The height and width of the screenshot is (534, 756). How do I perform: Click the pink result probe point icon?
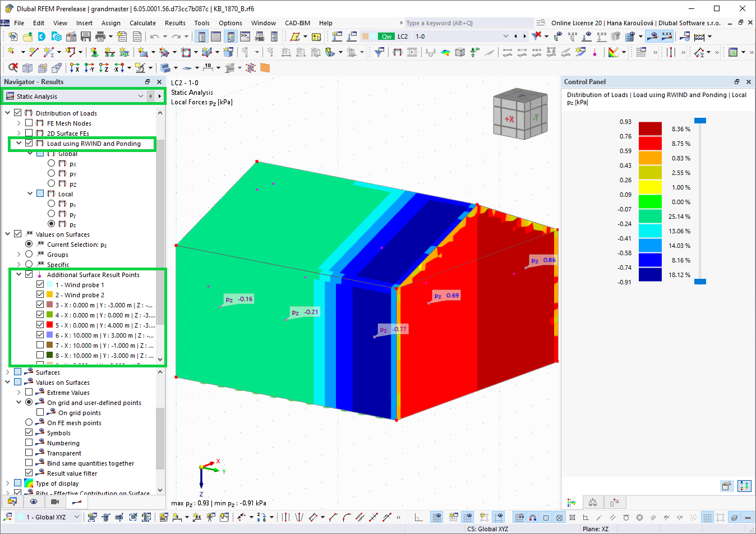coord(595,52)
